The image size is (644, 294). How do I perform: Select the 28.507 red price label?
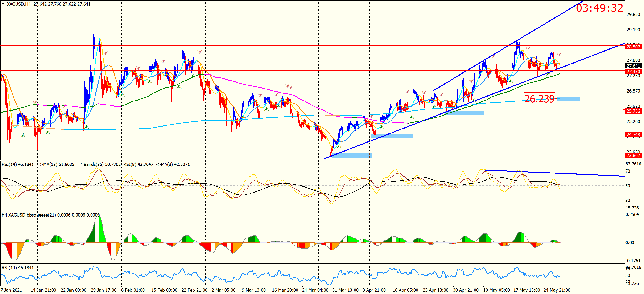click(633, 47)
